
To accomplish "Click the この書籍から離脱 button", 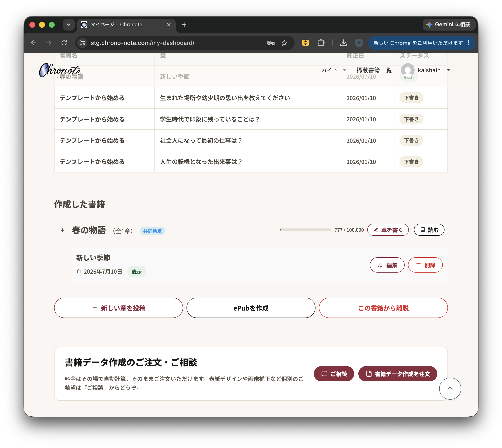I will pyautogui.click(x=383, y=308).
